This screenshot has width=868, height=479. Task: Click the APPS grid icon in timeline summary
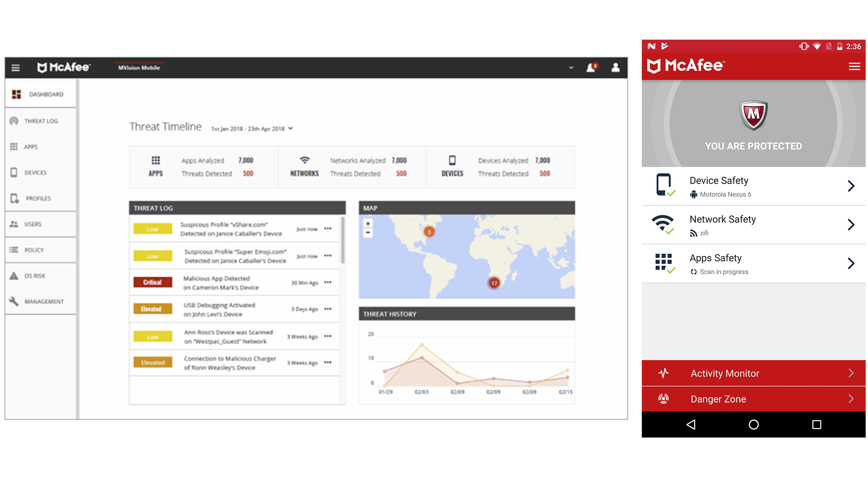[156, 160]
